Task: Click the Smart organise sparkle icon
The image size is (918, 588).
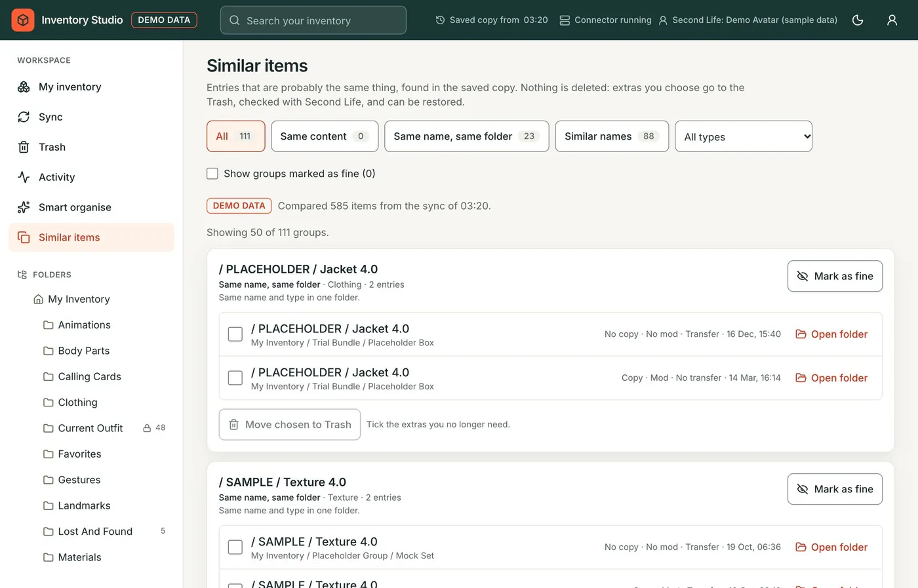Action: [24, 208]
